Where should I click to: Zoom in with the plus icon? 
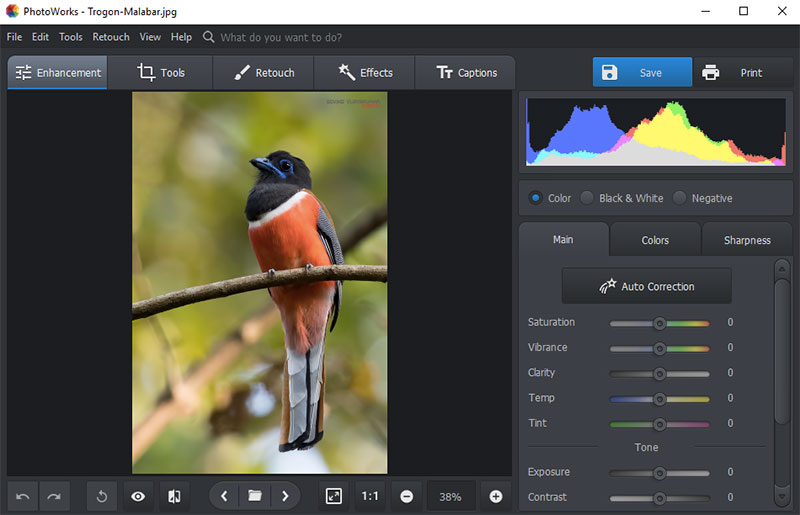[495, 496]
